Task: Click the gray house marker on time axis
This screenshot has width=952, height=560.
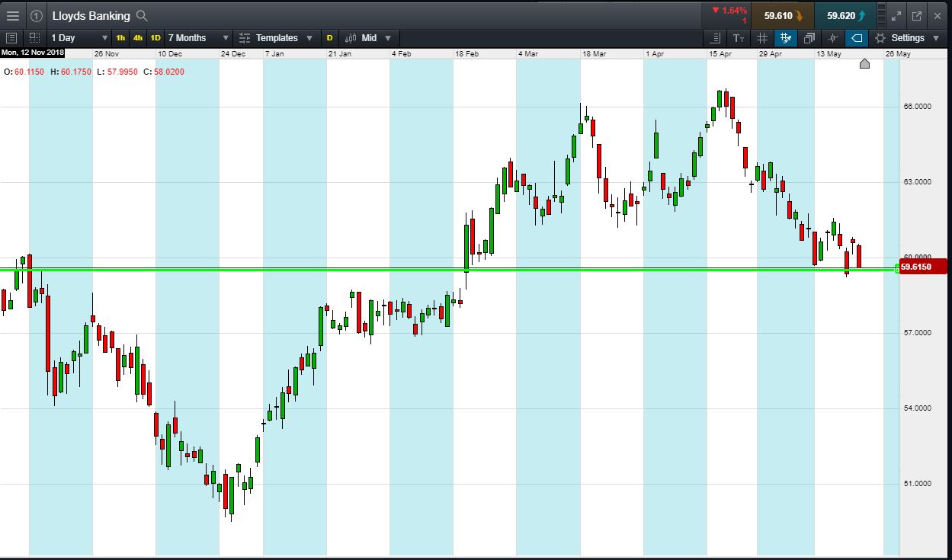Action: [864, 63]
